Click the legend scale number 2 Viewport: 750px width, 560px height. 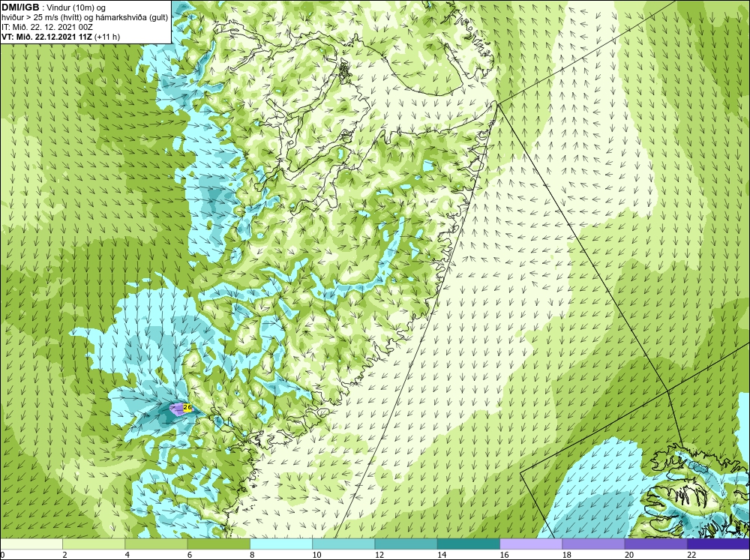tap(64, 555)
